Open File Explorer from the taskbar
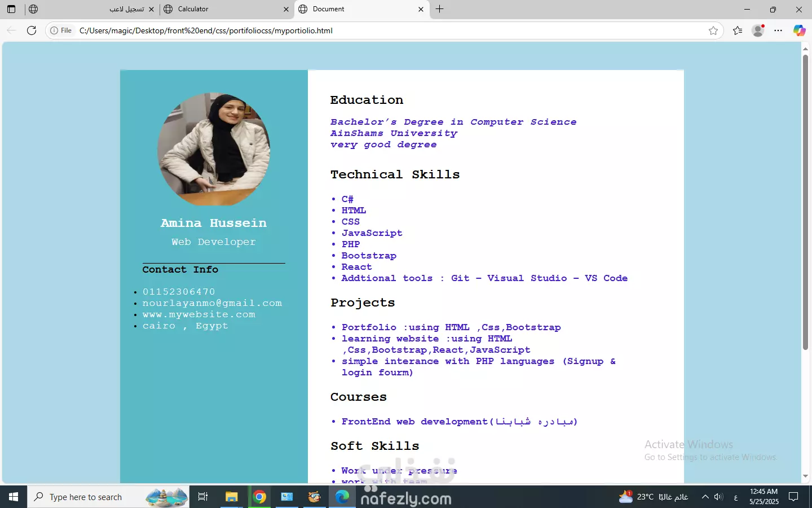 [x=231, y=497]
